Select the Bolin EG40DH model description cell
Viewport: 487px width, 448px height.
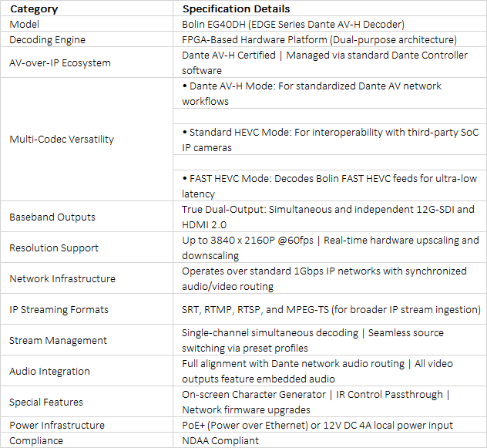(330, 24)
